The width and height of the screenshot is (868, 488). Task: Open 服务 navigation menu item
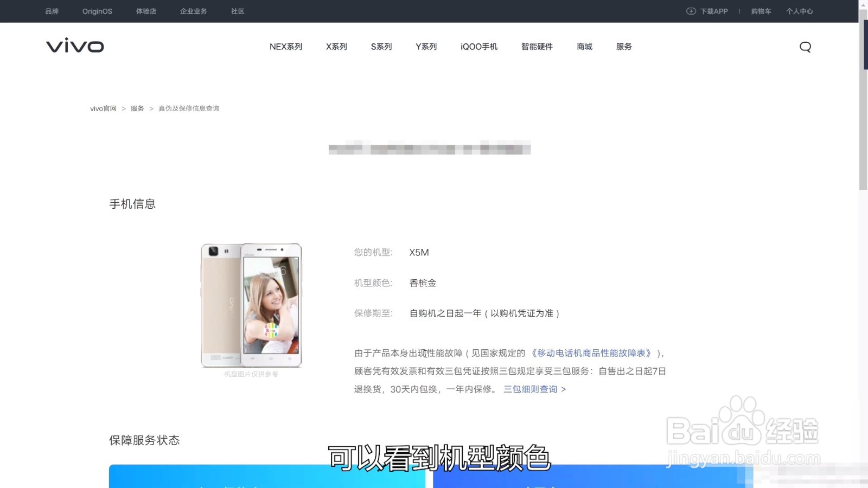click(x=624, y=47)
